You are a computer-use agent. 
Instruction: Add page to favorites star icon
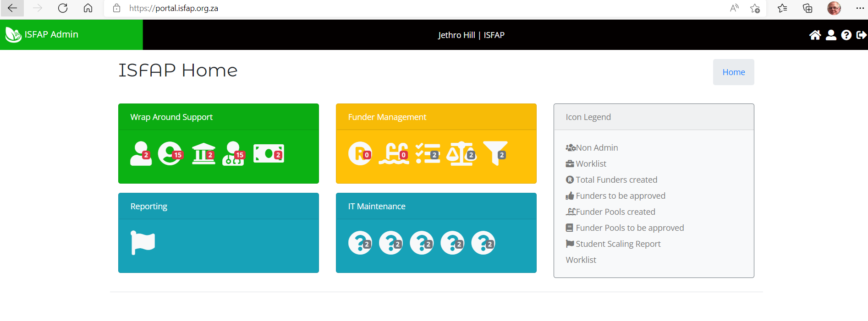click(x=755, y=8)
